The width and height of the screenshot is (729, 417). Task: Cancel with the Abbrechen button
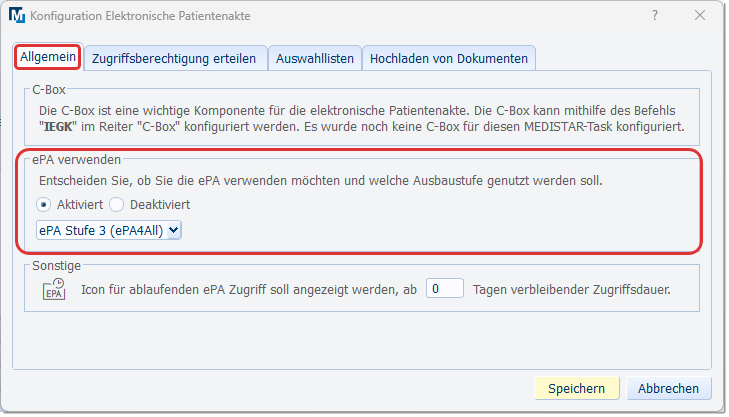coord(668,388)
